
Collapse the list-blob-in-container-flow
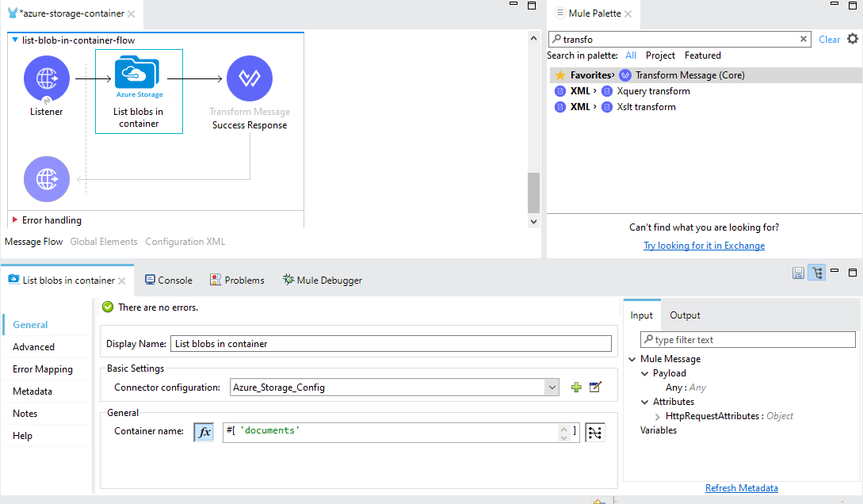coord(15,40)
